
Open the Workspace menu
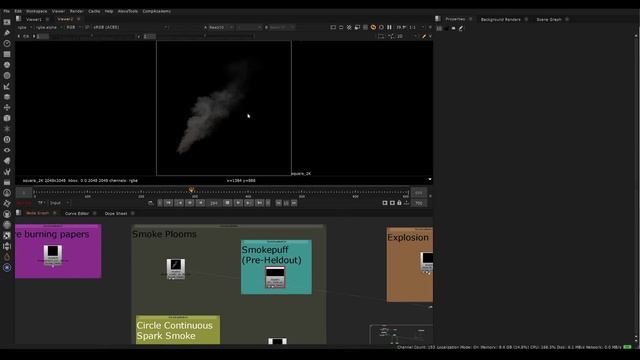tap(36, 11)
